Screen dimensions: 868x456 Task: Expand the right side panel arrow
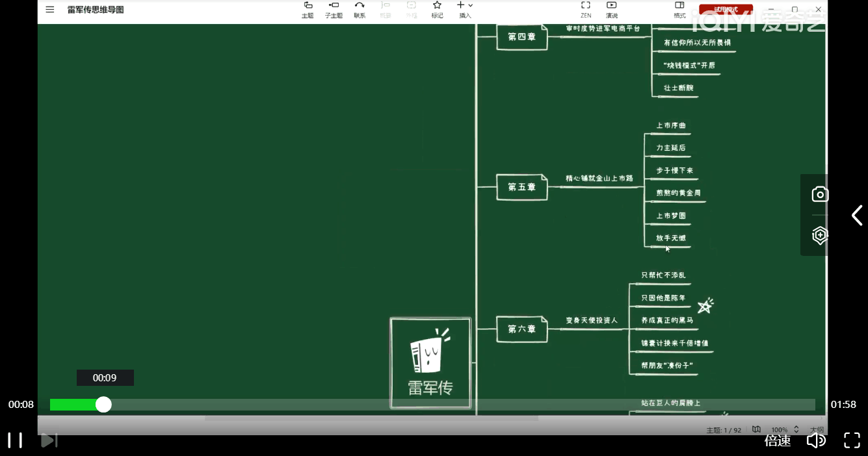(857, 215)
